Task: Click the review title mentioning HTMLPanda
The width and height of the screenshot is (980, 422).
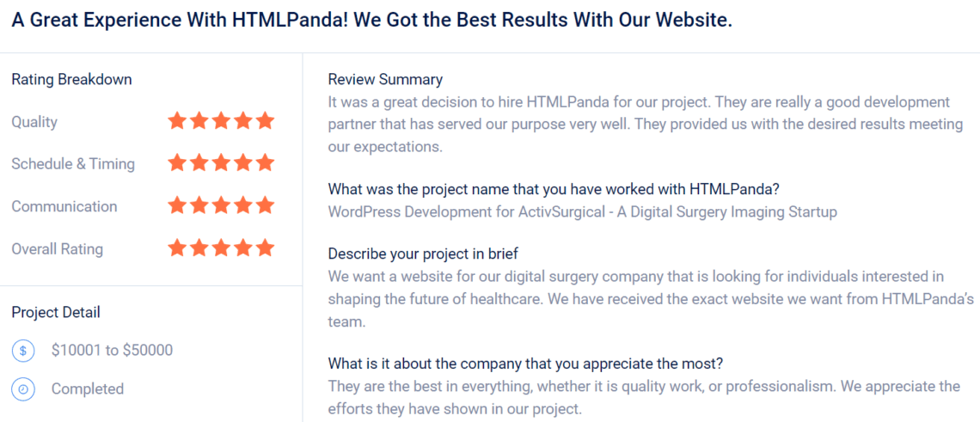Action: click(371, 20)
